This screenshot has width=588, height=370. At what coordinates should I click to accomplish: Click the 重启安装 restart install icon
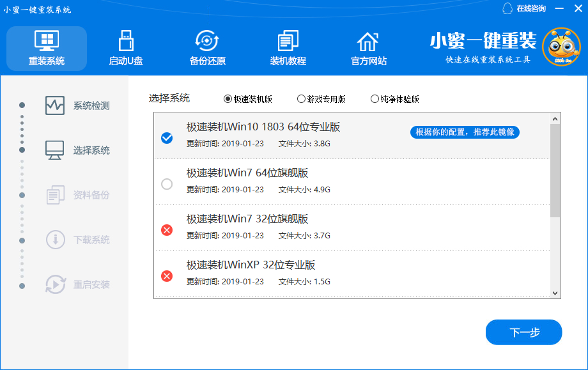[52, 285]
